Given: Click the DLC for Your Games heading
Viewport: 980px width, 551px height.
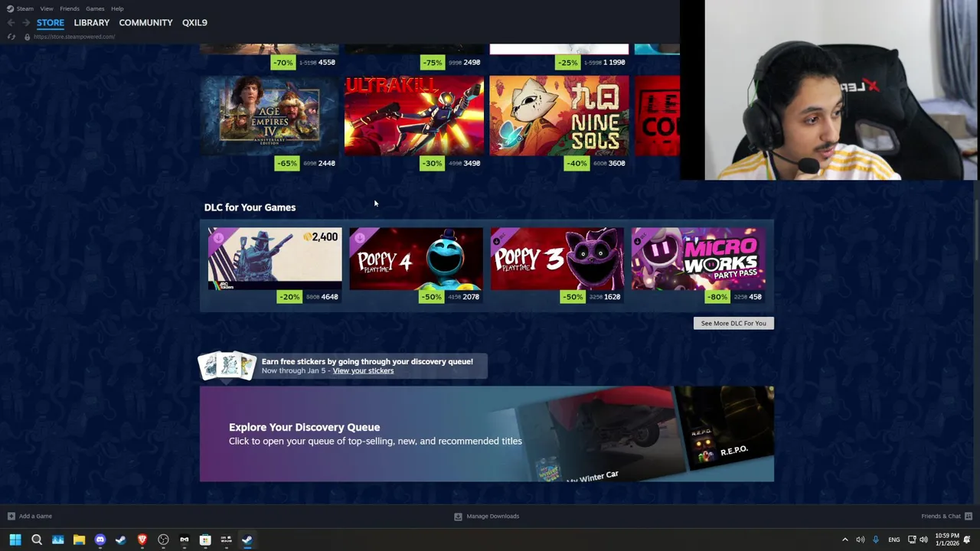Looking at the screenshot, I should [250, 207].
